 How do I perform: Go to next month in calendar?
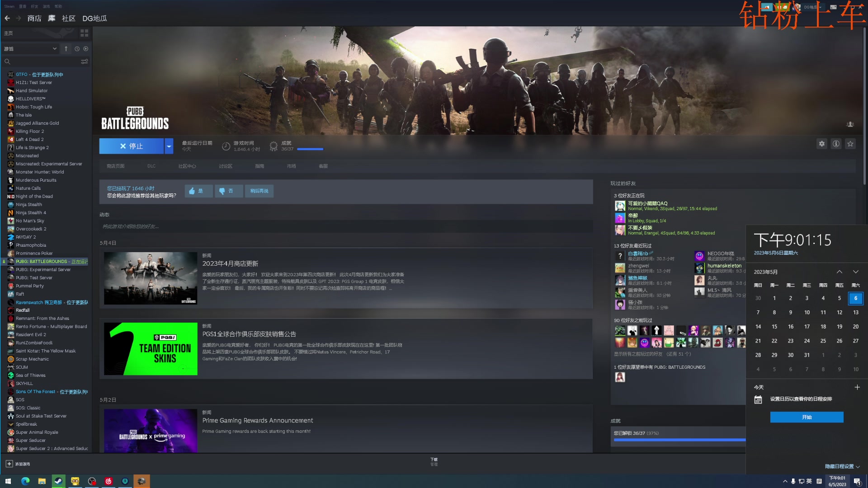tap(855, 272)
